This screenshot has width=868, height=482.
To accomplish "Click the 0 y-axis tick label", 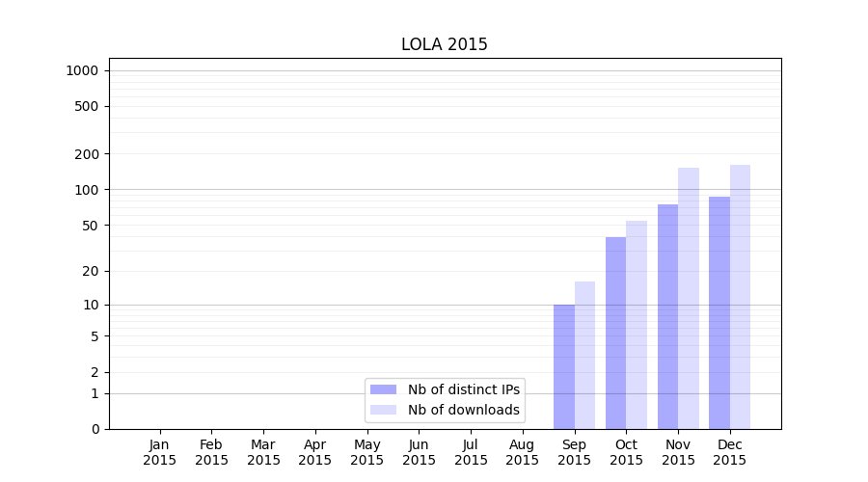I will tap(95, 429).
